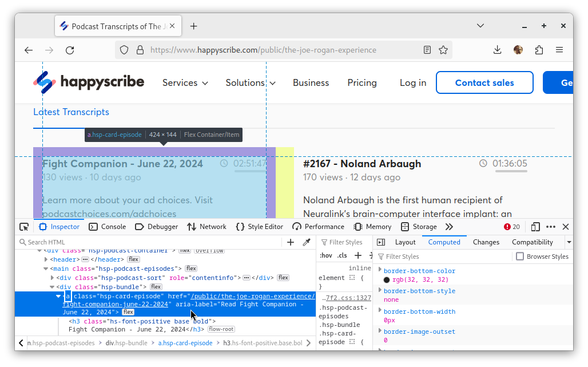
Task: Create a new node with the plus icon
Action: coord(291,242)
